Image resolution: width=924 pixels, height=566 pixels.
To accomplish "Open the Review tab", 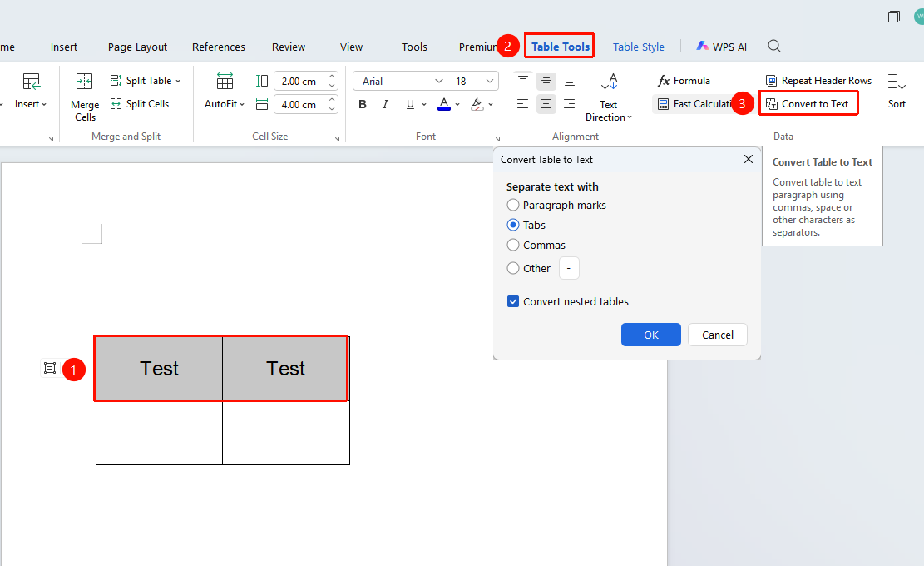I will [x=288, y=47].
